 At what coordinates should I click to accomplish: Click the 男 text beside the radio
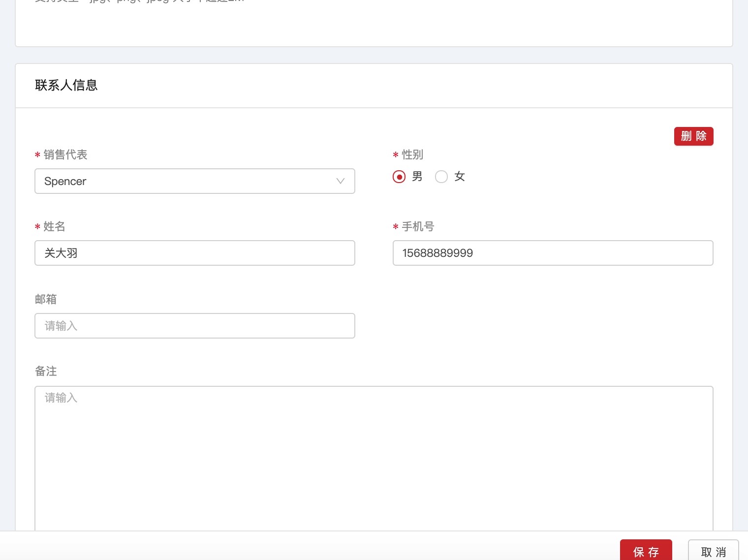coord(417,177)
